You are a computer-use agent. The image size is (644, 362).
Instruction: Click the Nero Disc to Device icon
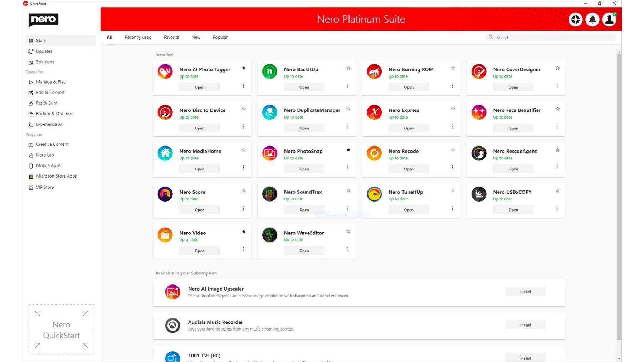(165, 112)
